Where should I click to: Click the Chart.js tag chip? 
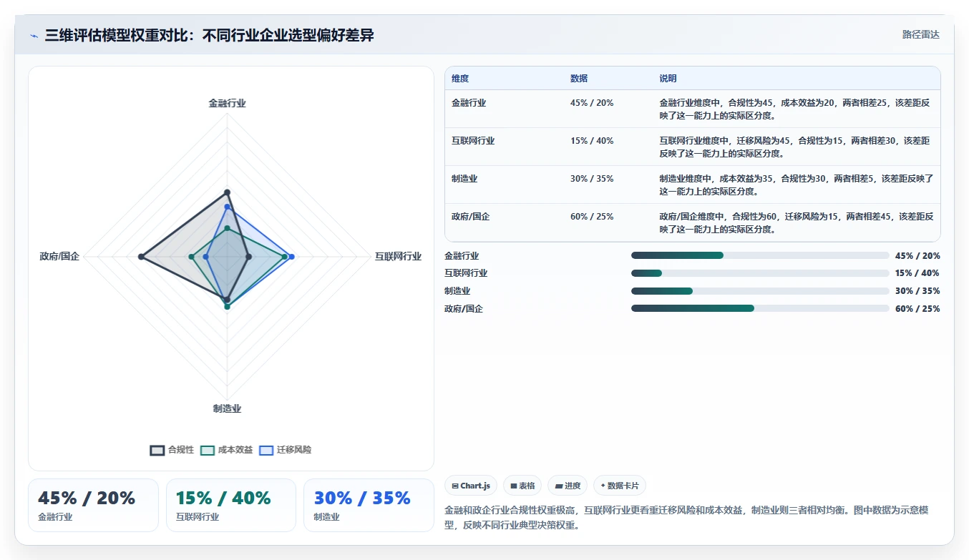471,486
